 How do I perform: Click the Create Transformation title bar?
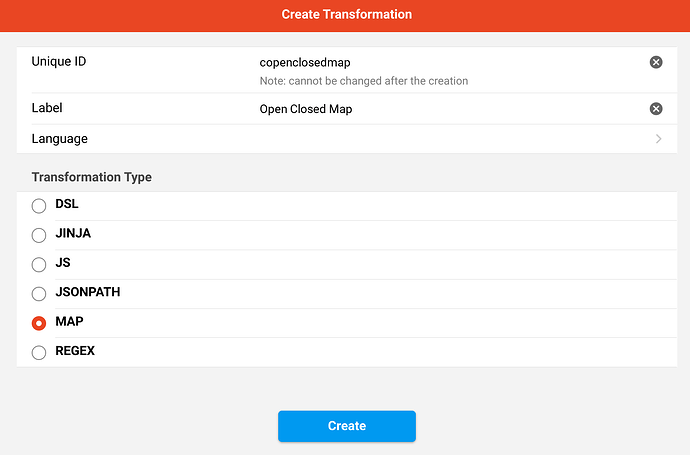coord(346,15)
